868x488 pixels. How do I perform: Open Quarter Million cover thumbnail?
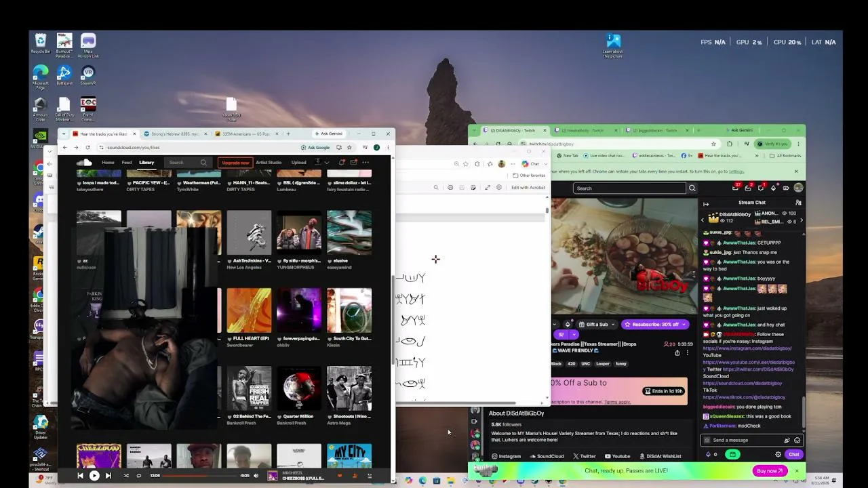tap(299, 388)
